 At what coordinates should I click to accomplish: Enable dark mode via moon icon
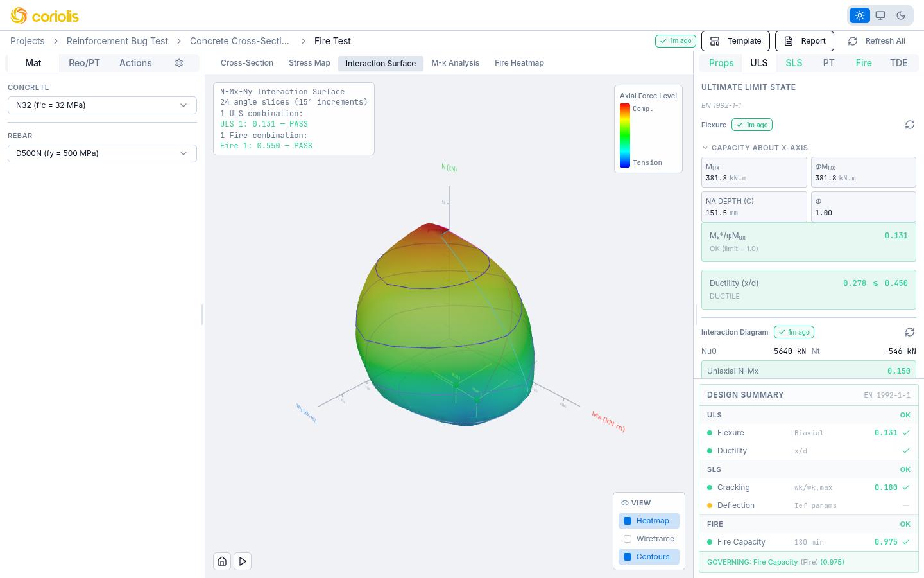pyautogui.click(x=900, y=15)
